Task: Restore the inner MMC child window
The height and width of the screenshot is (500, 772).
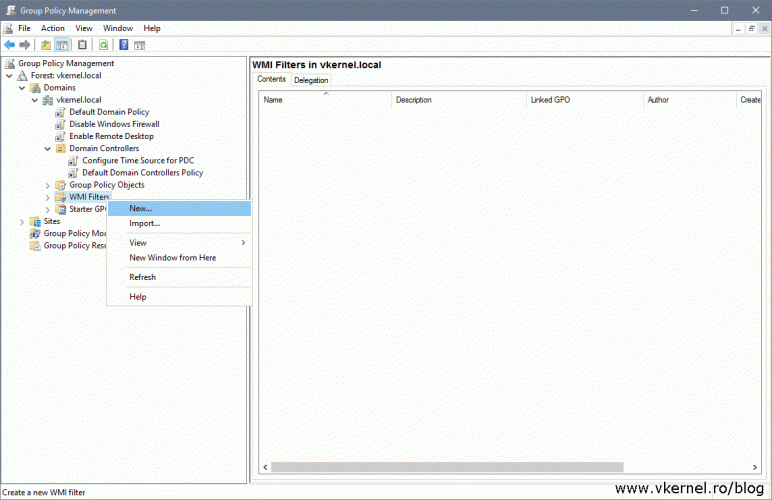Action: coord(751,29)
